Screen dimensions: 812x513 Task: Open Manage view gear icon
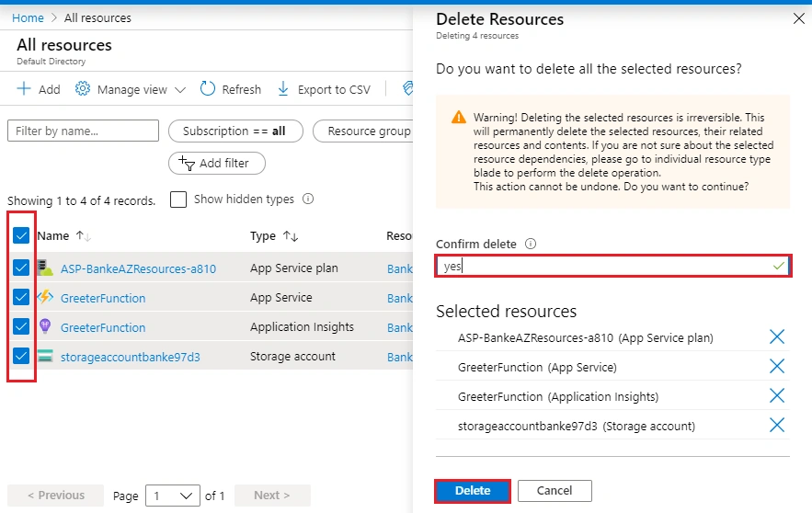[83, 88]
